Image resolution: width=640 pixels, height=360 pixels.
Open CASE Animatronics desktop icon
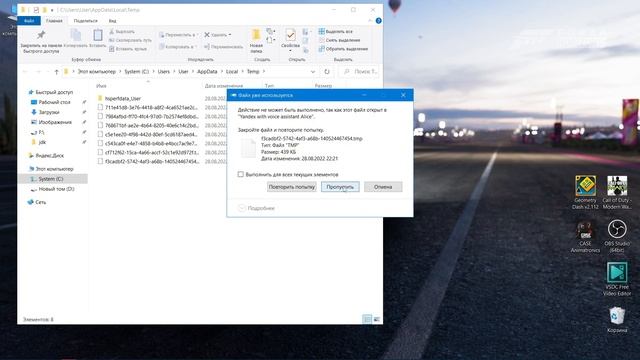click(x=585, y=237)
